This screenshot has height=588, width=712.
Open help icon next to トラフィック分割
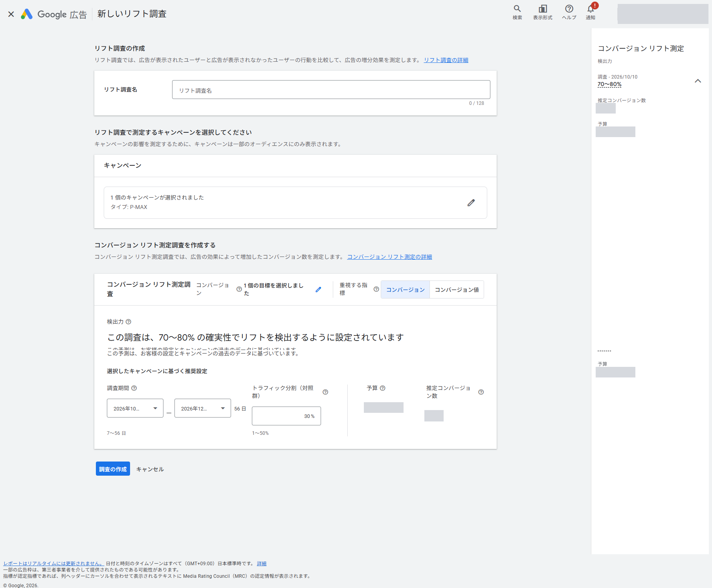325,392
